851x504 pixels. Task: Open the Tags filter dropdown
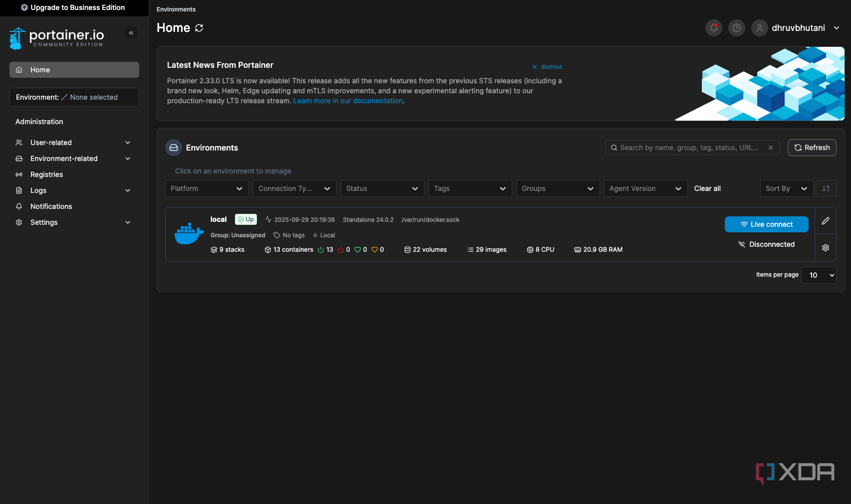coord(470,188)
